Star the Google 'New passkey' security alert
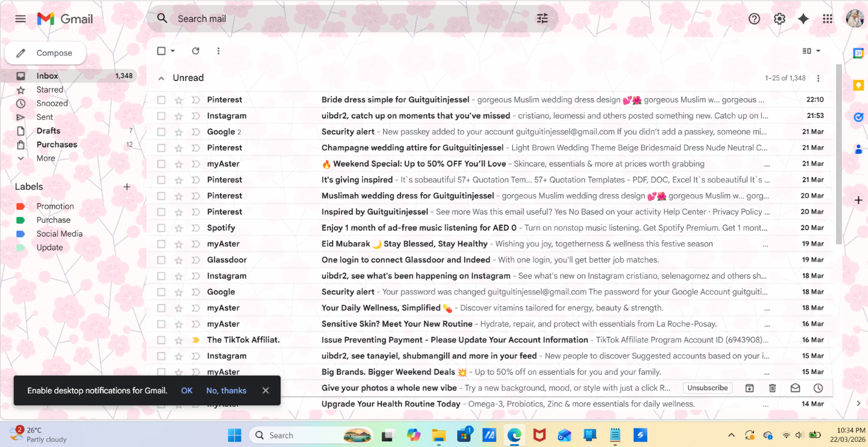This screenshot has height=447, width=868. click(x=179, y=132)
